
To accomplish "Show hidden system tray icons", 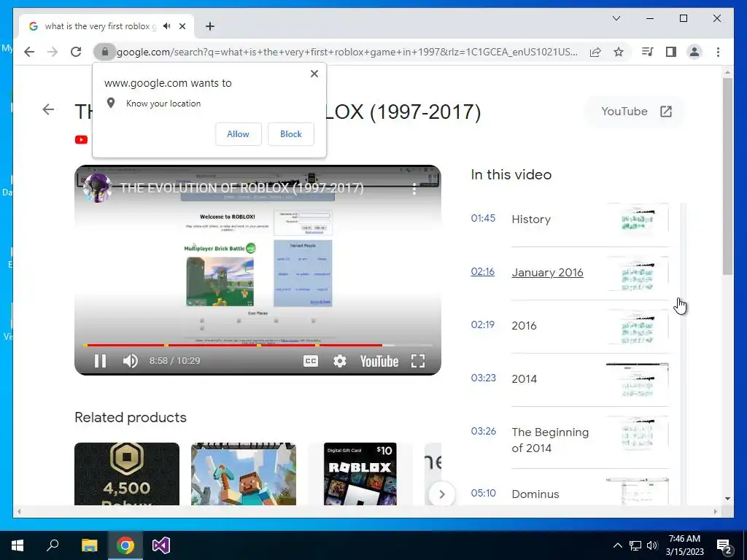I will (617, 545).
